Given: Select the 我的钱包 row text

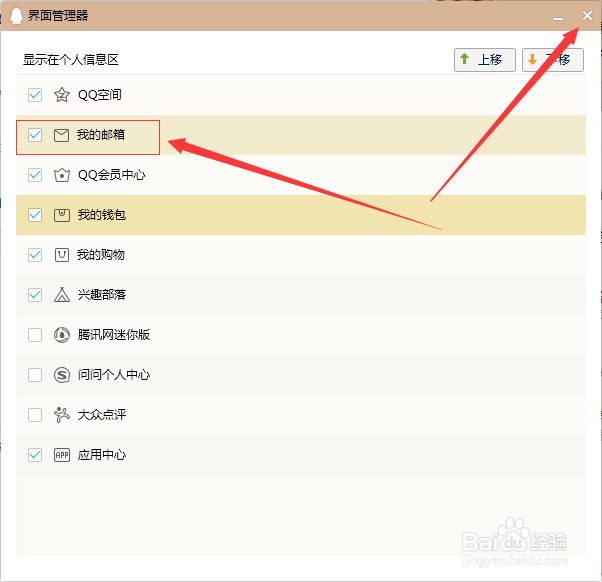Looking at the screenshot, I should pyautogui.click(x=102, y=215).
